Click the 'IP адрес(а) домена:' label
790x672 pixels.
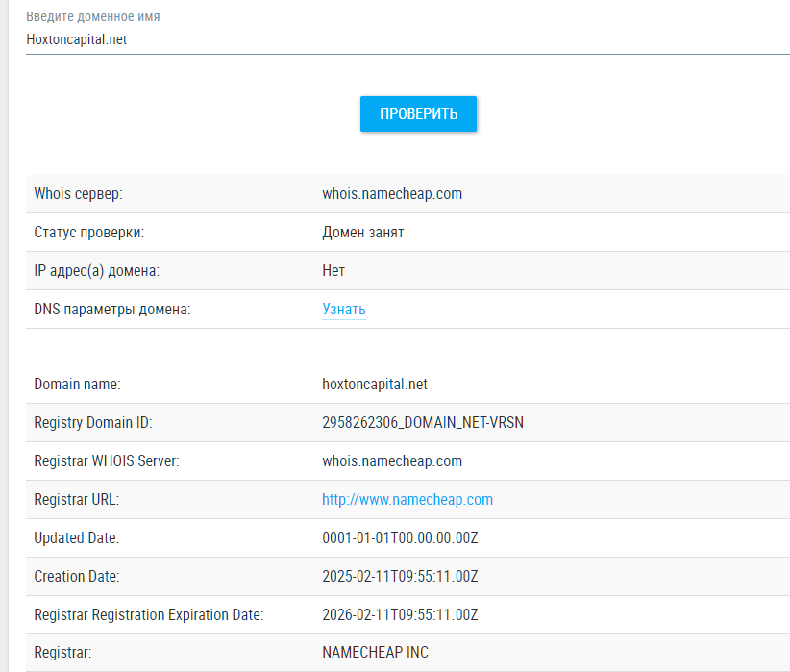[x=96, y=271]
